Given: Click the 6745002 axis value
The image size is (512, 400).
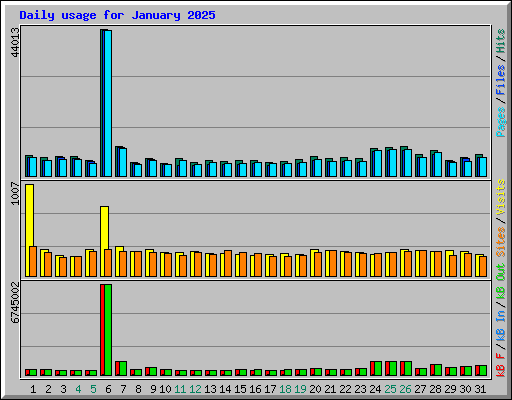Looking at the screenshot, I should pyautogui.click(x=15, y=303).
